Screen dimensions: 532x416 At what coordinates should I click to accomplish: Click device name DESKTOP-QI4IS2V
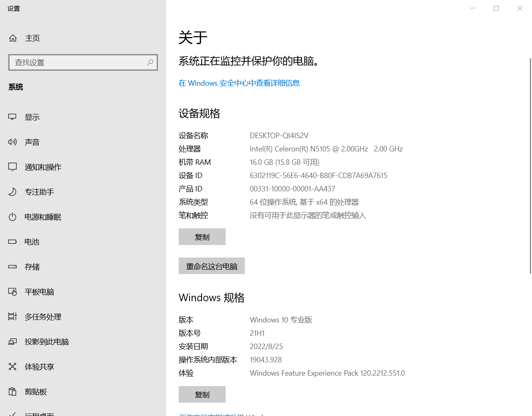coord(279,136)
